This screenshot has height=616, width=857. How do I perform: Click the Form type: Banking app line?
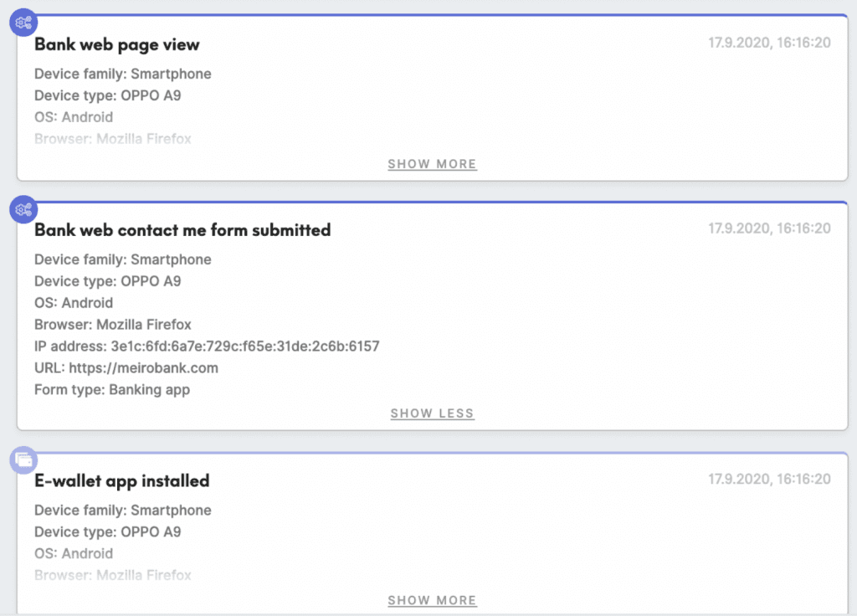tap(112, 389)
